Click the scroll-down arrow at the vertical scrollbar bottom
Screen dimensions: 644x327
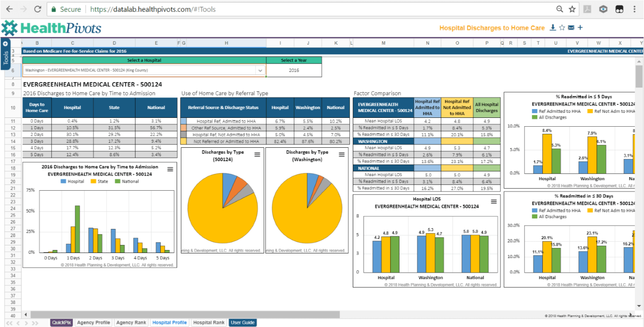click(639, 306)
